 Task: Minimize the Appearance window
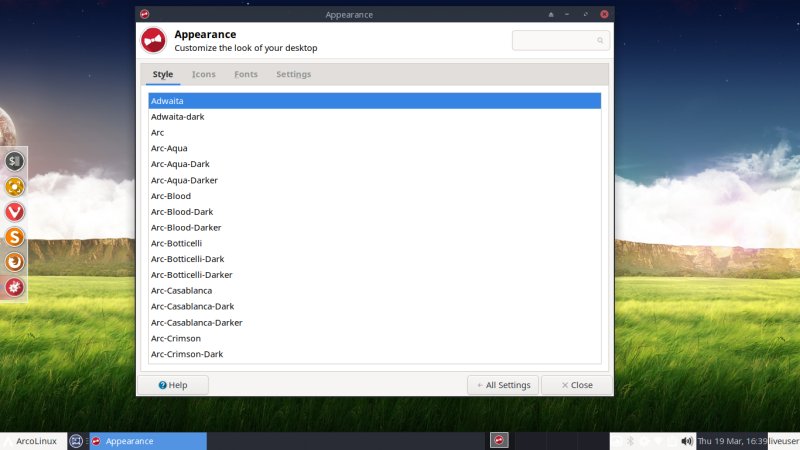tap(567, 14)
